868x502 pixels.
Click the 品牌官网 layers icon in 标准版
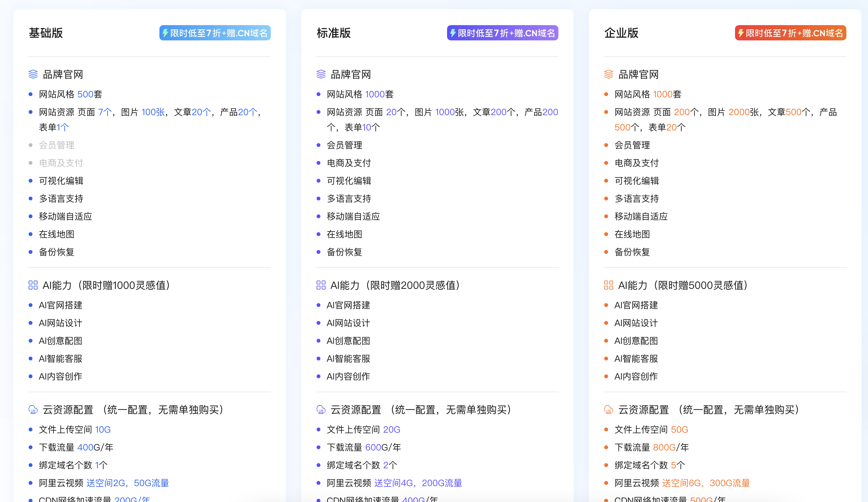(x=321, y=74)
